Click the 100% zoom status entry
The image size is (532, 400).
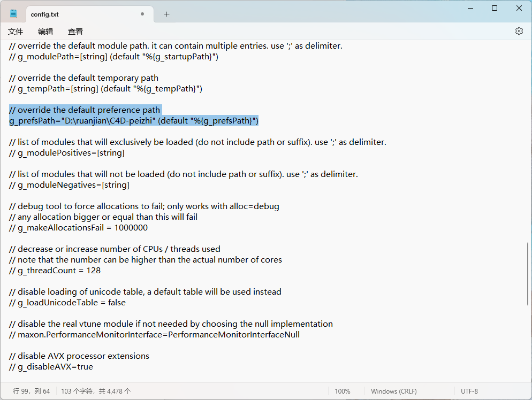pos(343,391)
